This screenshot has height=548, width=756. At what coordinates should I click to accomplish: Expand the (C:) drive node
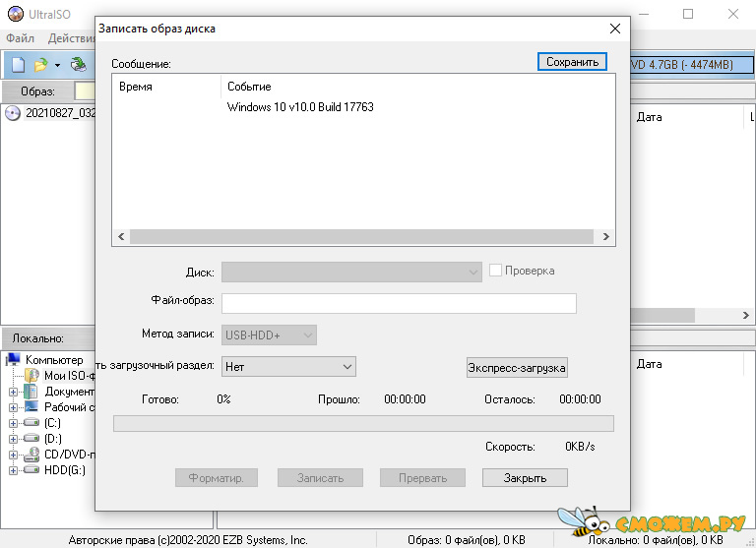(x=13, y=423)
